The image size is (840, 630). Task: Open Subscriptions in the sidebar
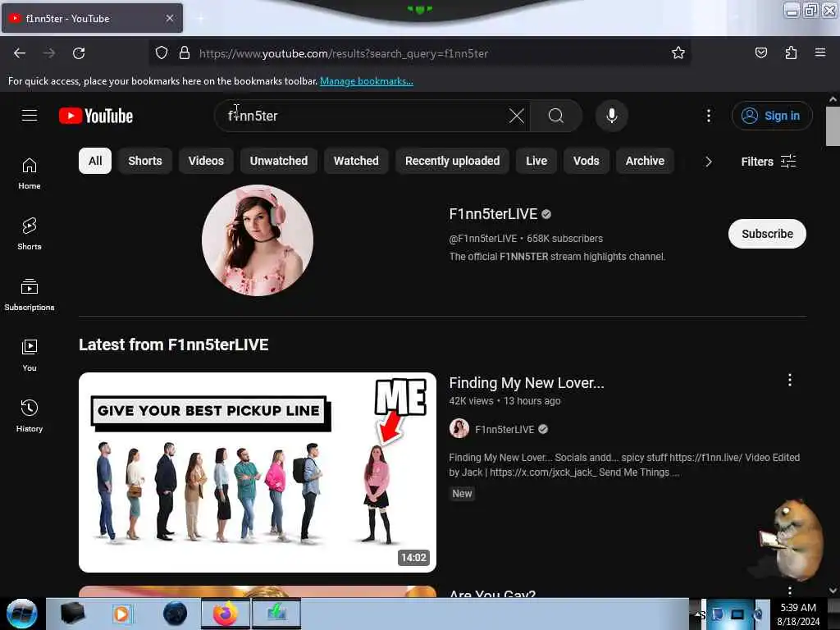pos(30,294)
